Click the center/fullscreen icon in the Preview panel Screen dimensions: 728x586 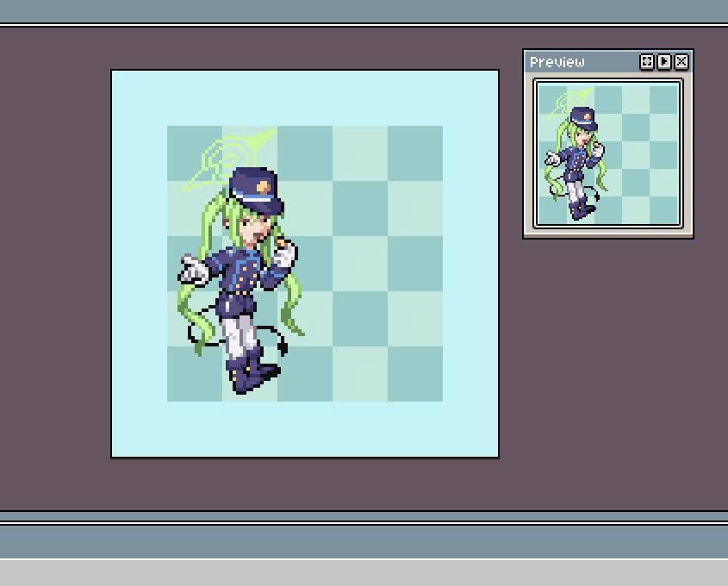[647, 62]
